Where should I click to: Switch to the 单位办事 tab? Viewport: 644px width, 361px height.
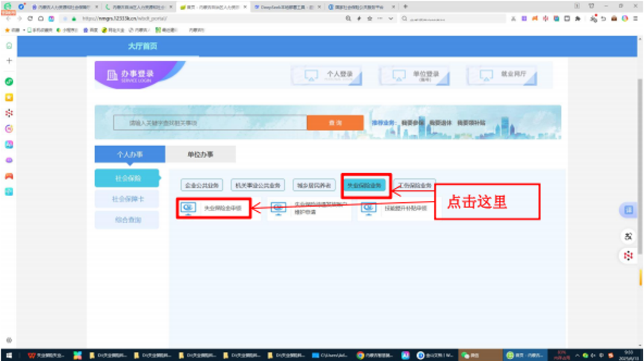[200, 155]
